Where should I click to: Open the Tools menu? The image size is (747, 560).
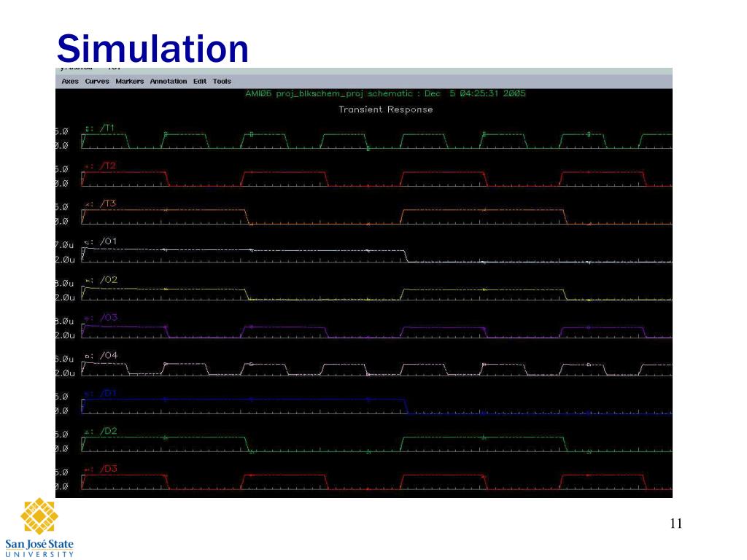222,82
